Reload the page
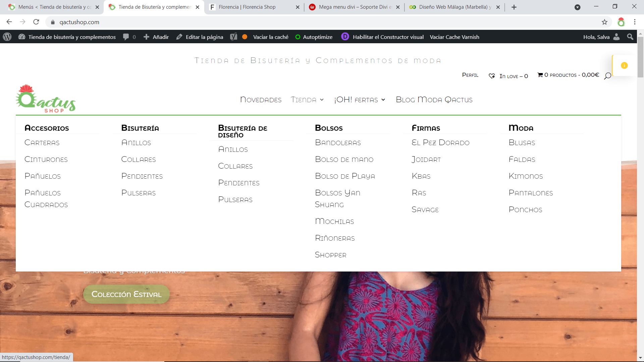644x362 pixels. tap(36, 22)
